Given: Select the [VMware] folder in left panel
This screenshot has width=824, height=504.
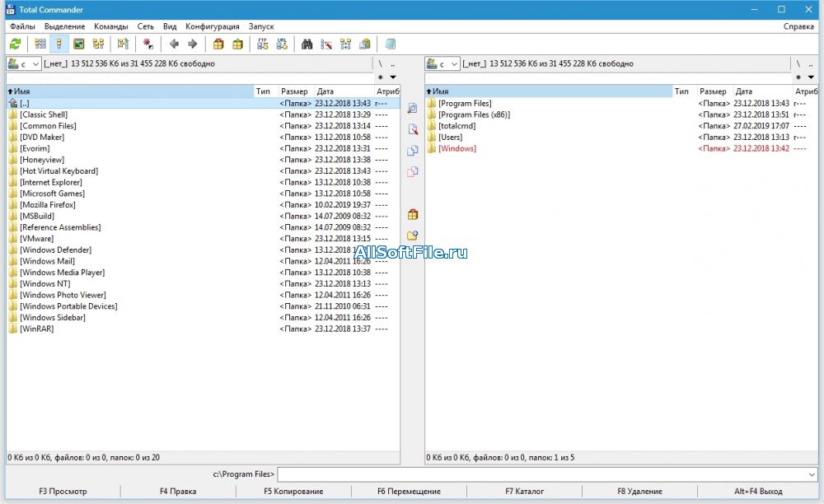Looking at the screenshot, I should [x=203, y=238].
